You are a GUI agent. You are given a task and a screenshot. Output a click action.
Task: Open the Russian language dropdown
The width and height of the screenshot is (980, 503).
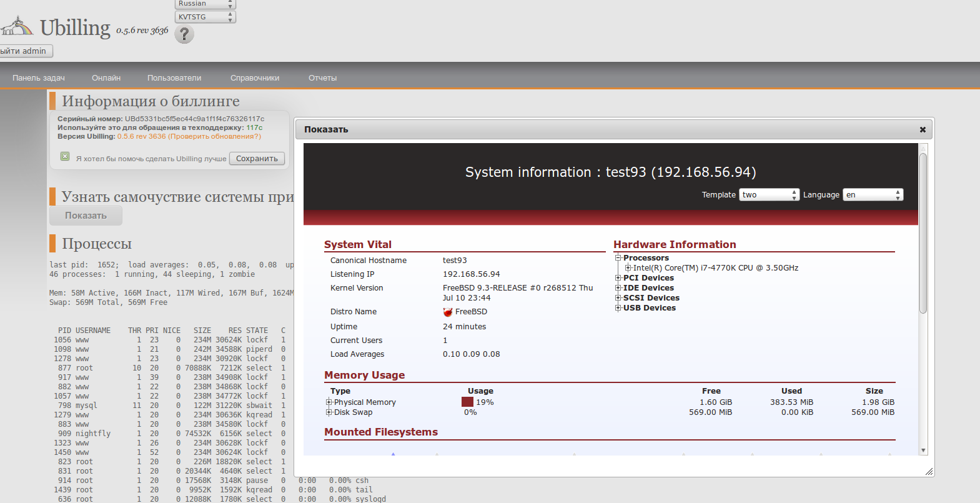point(205,4)
